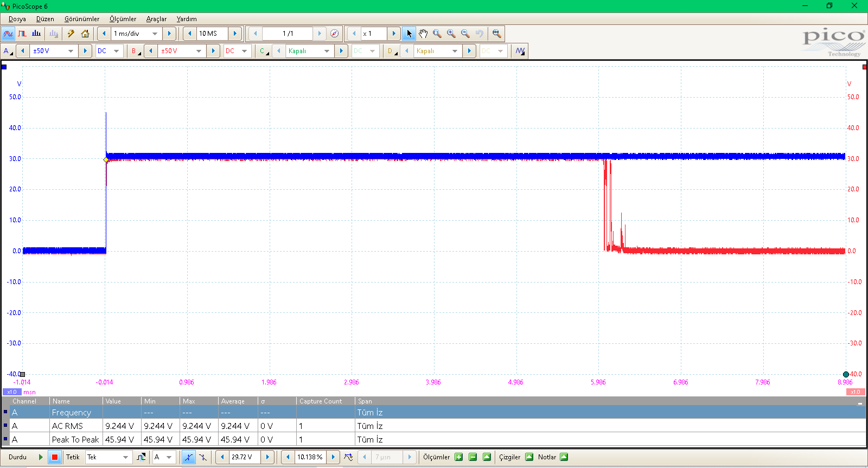
Task: Click the trigger threshold 29.72 V field
Action: [245, 457]
